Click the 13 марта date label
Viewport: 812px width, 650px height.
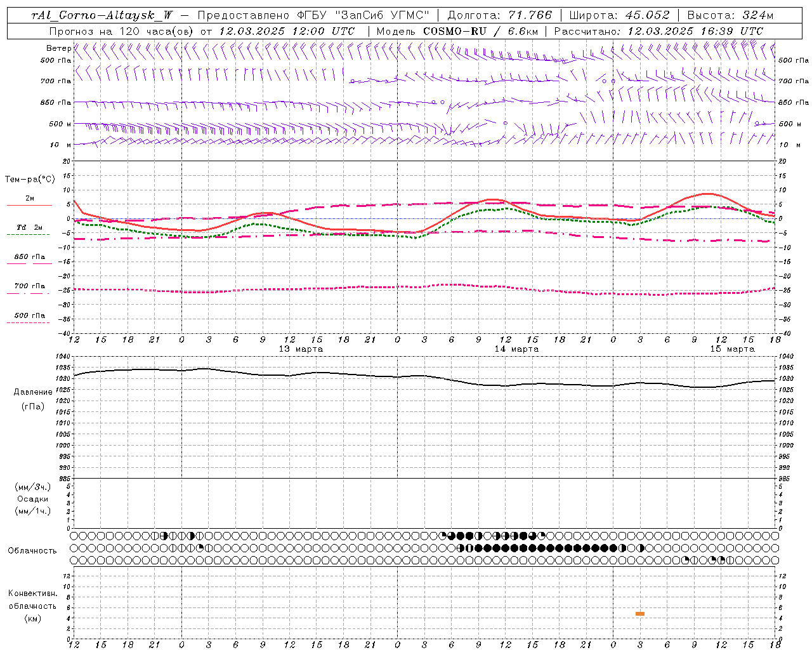tap(301, 349)
